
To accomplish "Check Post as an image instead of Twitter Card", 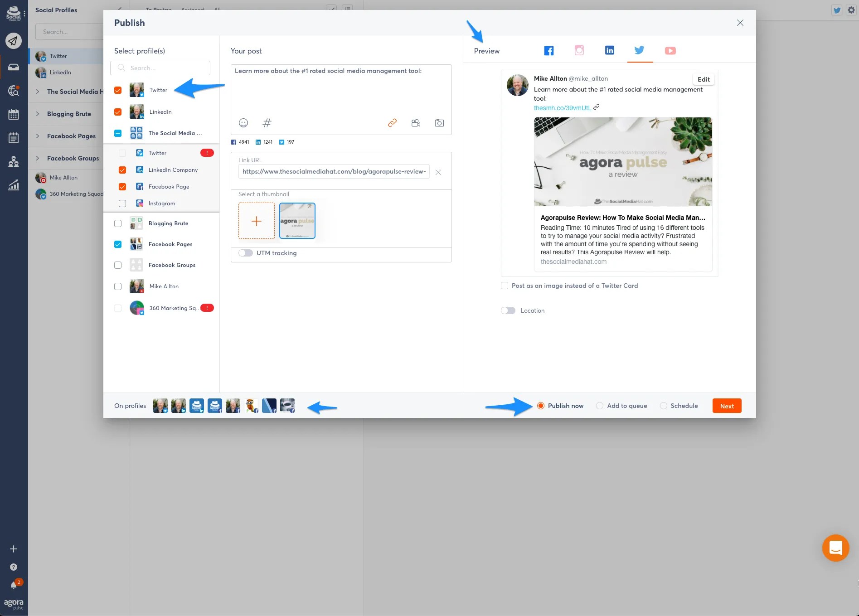I will click(x=505, y=286).
